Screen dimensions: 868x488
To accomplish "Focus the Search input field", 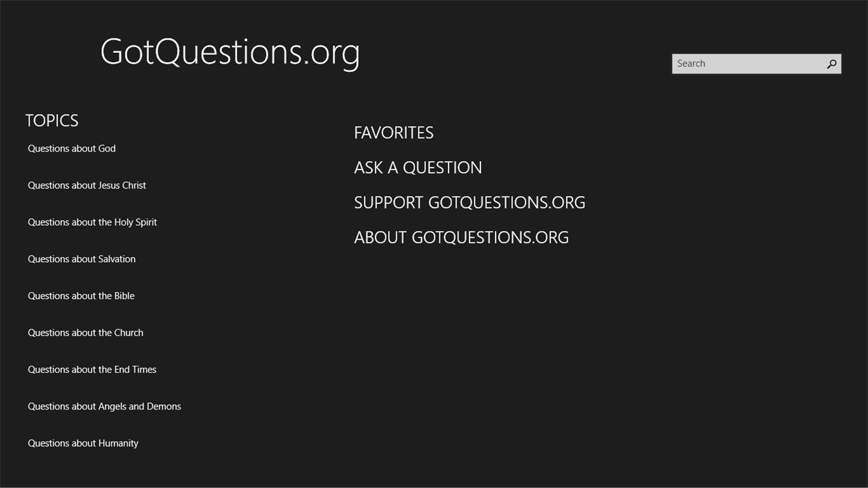I will 748,64.
